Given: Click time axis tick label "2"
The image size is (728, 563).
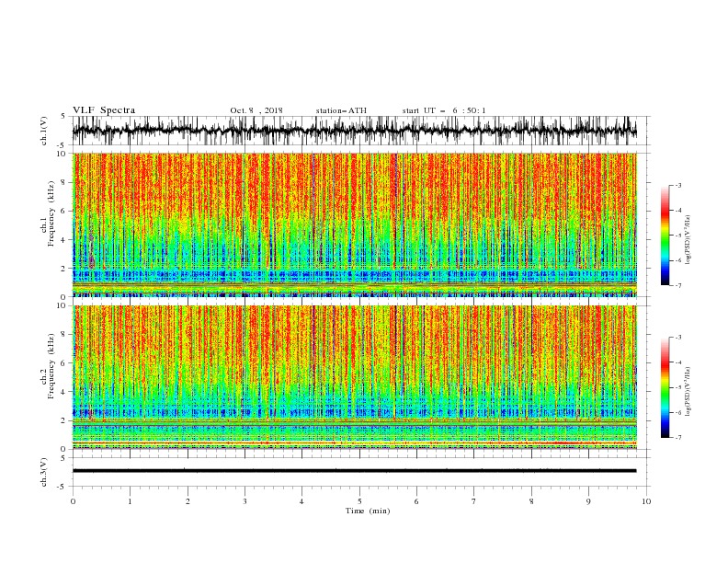Looking at the screenshot, I should click(188, 501).
